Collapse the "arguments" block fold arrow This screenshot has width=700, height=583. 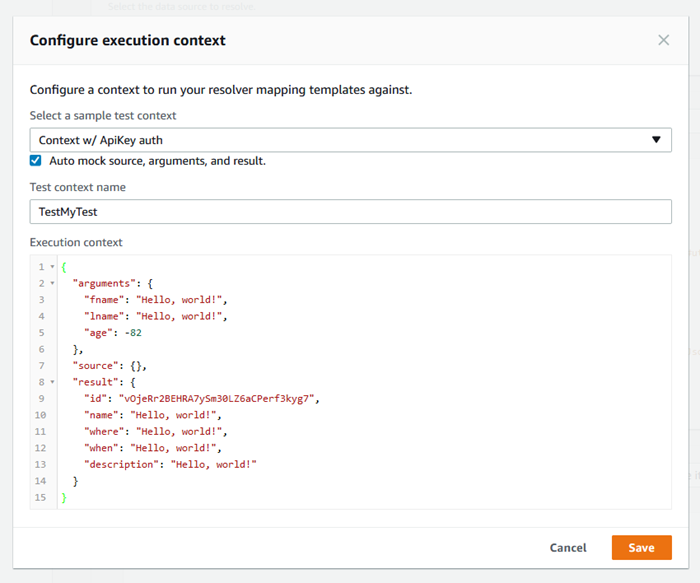(x=51, y=284)
